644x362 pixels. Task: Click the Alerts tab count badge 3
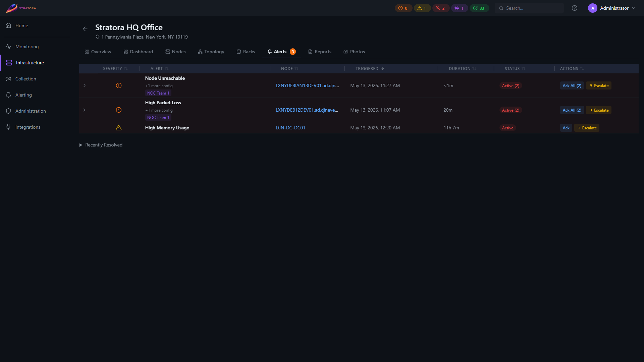pos(293,52)
